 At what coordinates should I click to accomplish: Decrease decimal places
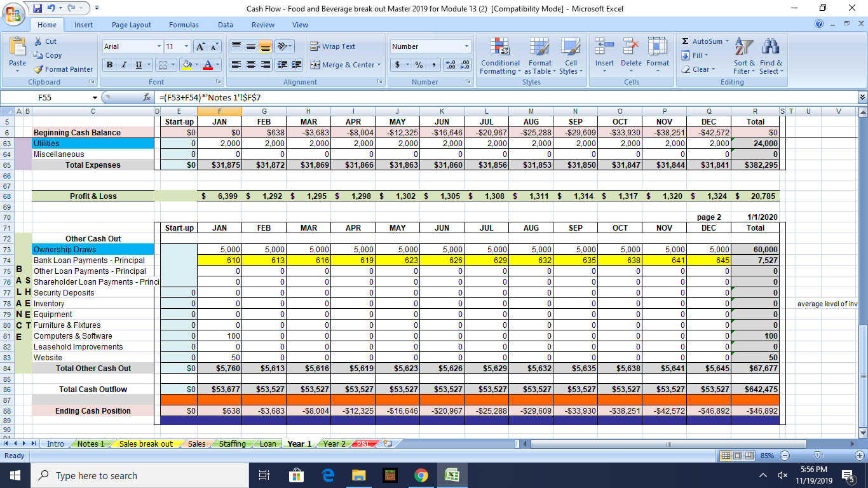pyautogui.click(x=464, y=65)
